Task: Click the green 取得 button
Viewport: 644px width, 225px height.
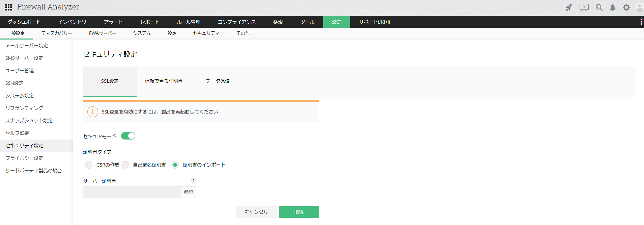Action: [x=299, y=212]
